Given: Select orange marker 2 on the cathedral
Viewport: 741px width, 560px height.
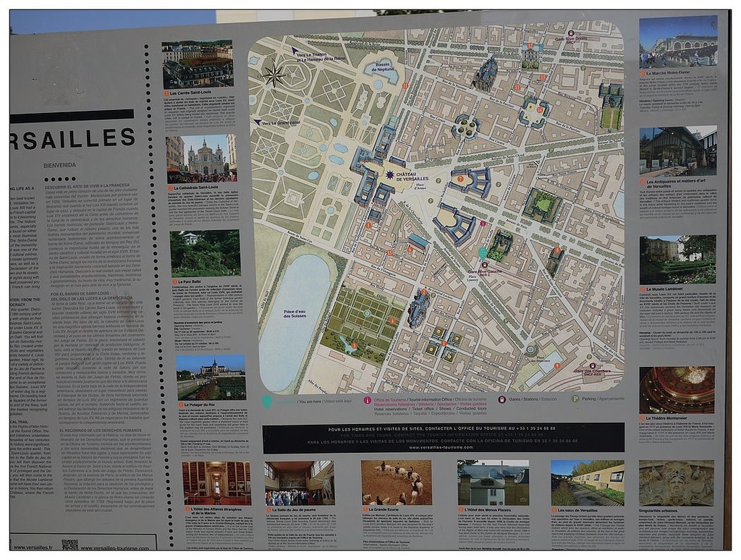Looking at the screenshot, I should [424, 292].
